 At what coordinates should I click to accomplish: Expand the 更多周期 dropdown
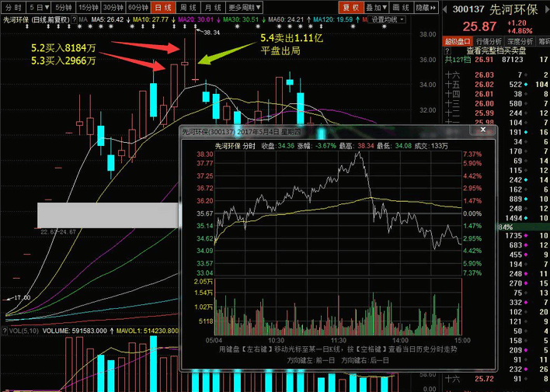pos(244,7)
